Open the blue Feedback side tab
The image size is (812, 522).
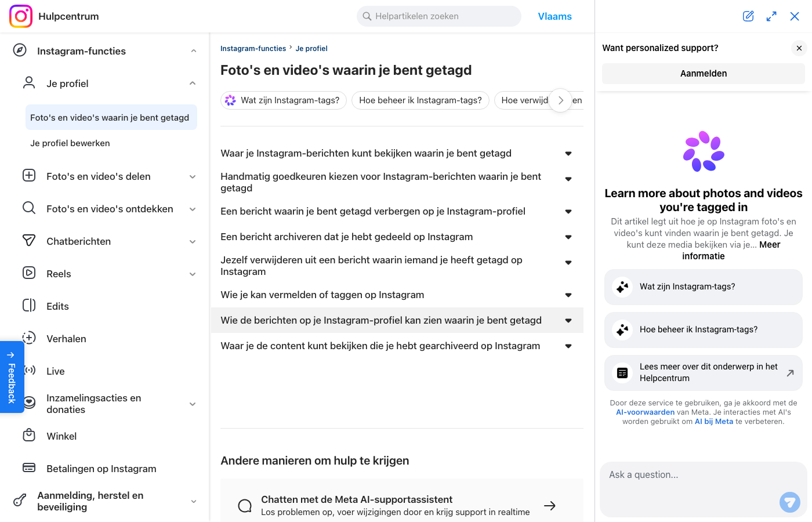pos(12,377)
